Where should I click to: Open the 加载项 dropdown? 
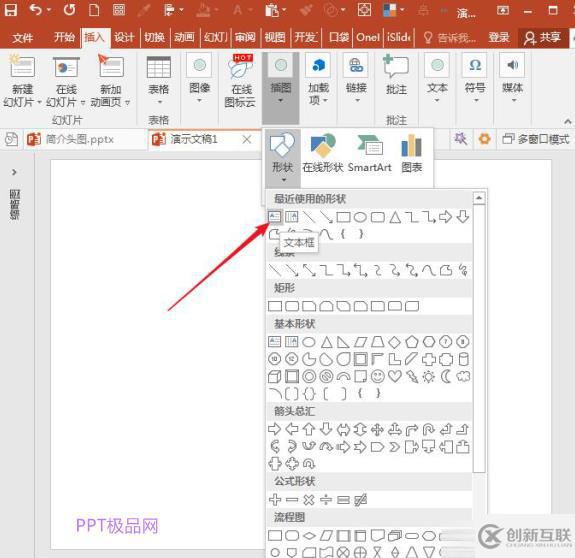pyautogui.click(x=318, y=79)
